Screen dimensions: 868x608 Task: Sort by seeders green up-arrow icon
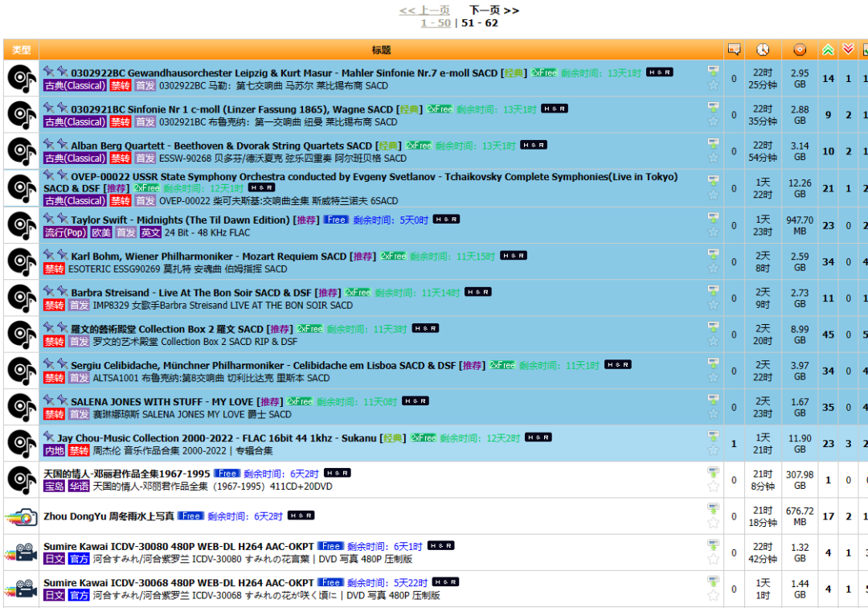pos(828,50)
